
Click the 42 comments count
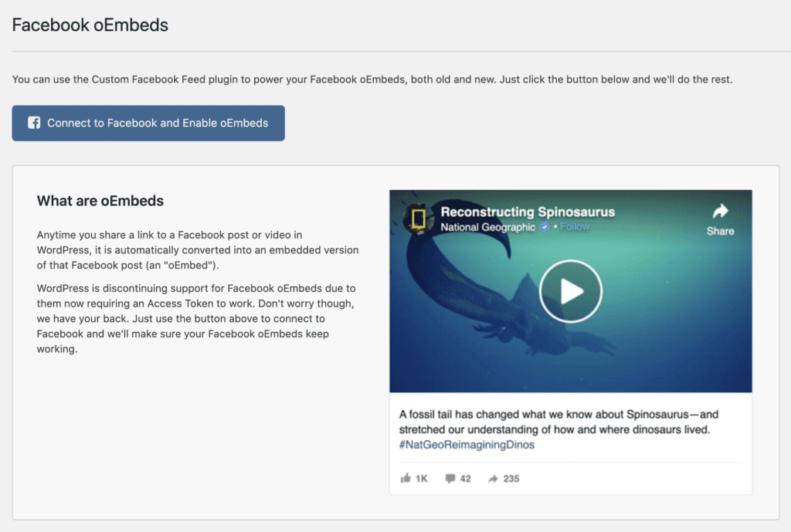tap(465, 479)
